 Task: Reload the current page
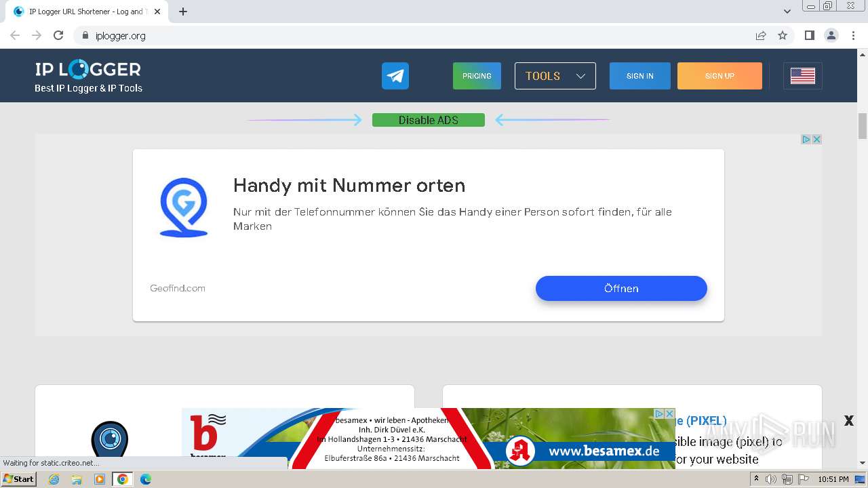point(58,36)
